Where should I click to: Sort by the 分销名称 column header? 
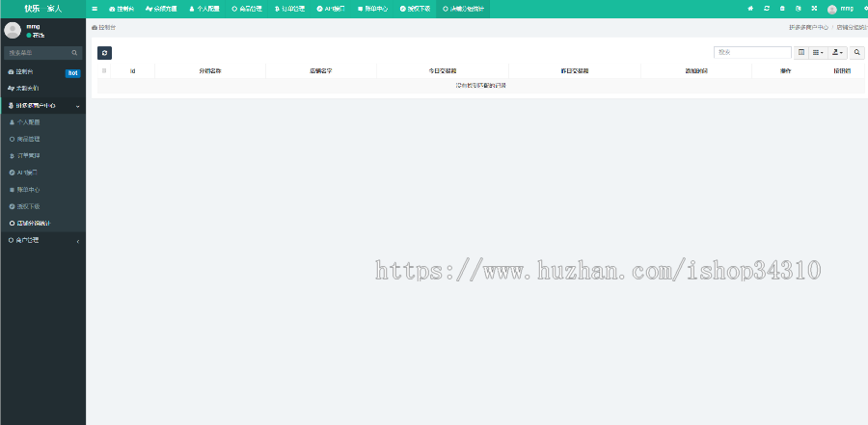210,71
